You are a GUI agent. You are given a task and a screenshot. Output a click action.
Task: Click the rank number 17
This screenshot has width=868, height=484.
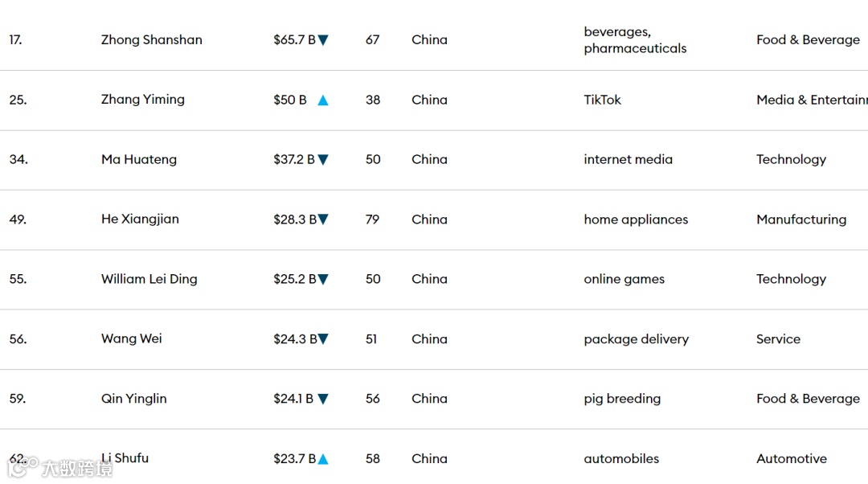click(16, 39)
